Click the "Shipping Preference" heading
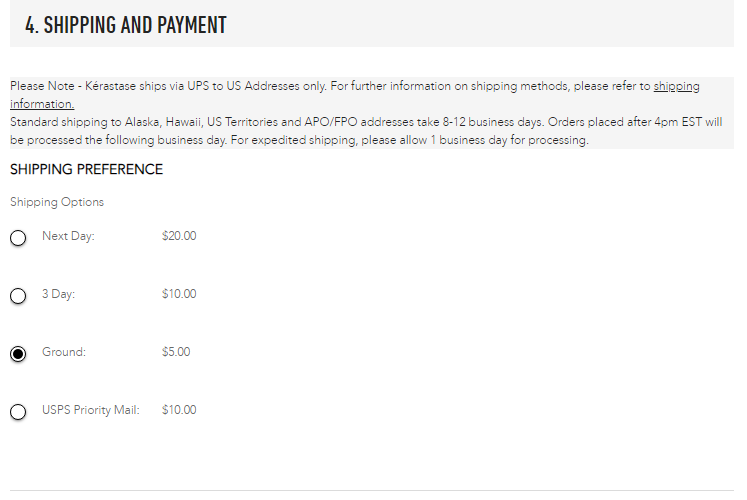The height and width of the screenshot is (500, 747). (x=86, y=169)
